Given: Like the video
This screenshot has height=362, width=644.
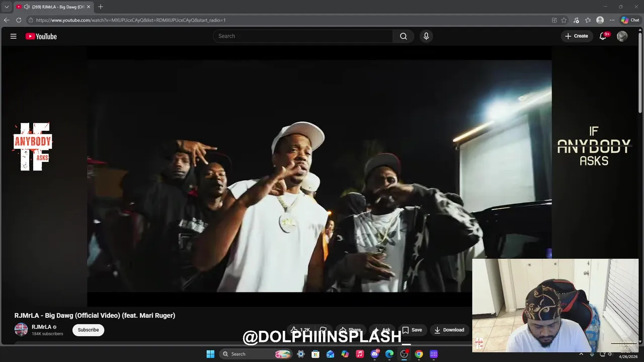Looking at the screenshot, I should pos(300,330).
